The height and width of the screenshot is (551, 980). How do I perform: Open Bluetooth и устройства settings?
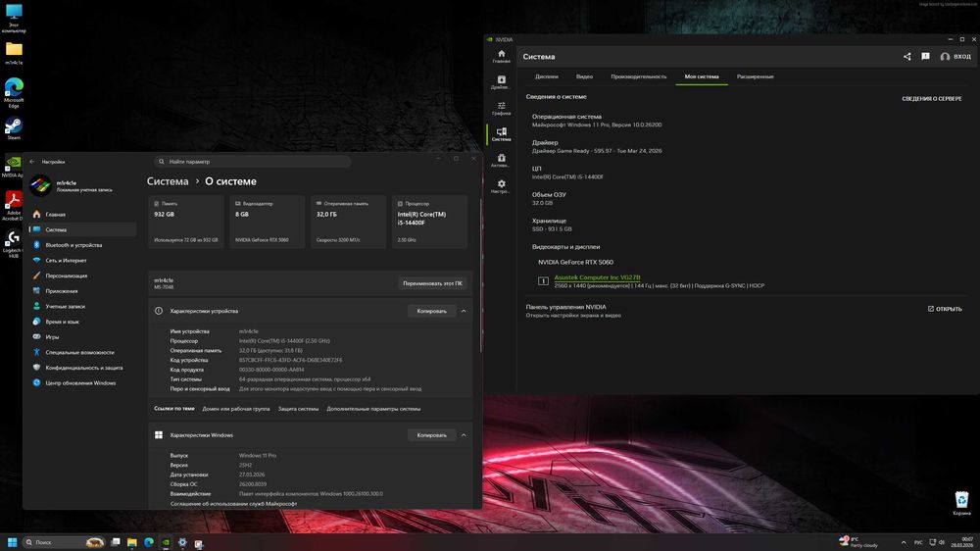83,245
